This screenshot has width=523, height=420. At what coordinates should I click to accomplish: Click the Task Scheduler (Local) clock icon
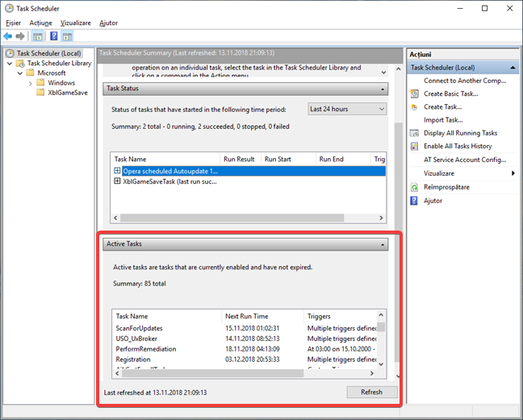[10, 53]
